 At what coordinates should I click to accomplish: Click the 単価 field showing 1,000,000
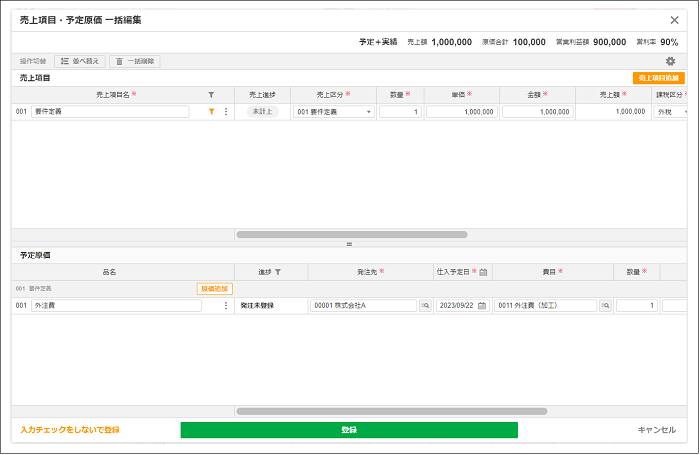[462, 112]
